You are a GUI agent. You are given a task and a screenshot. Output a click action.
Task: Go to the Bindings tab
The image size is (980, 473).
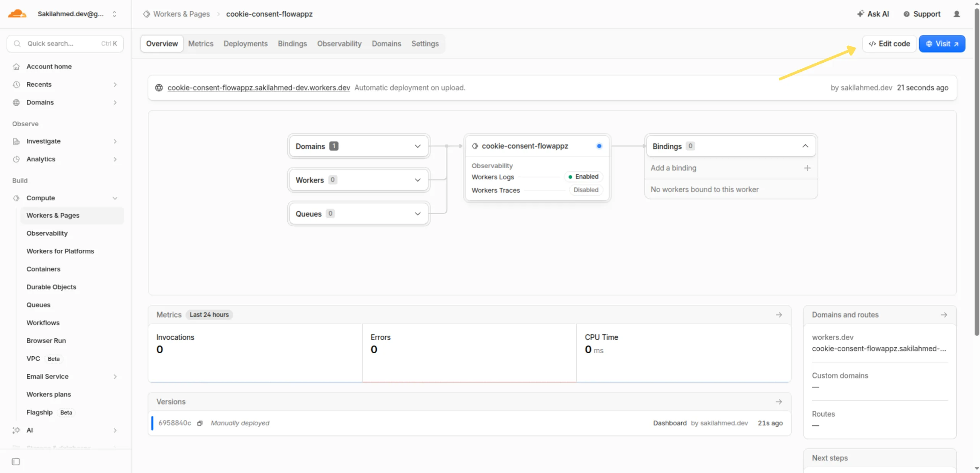[292, 44]
